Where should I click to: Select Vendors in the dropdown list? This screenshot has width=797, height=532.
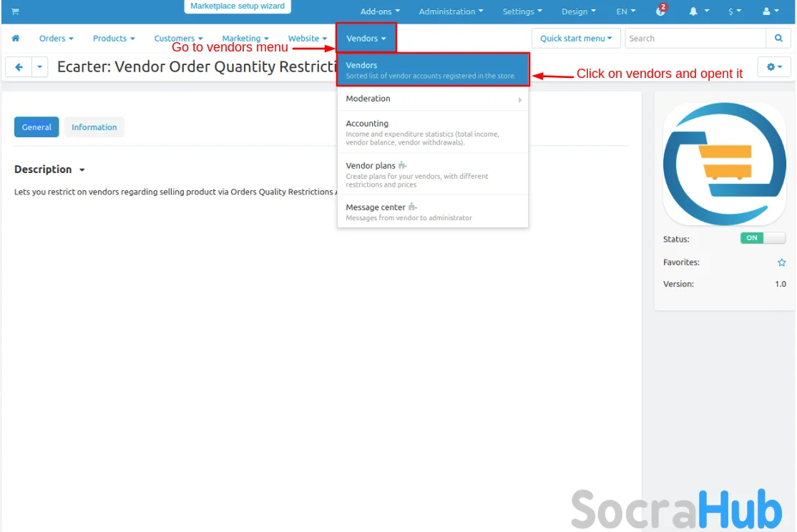pyautogui.click(x=433, y=69)
